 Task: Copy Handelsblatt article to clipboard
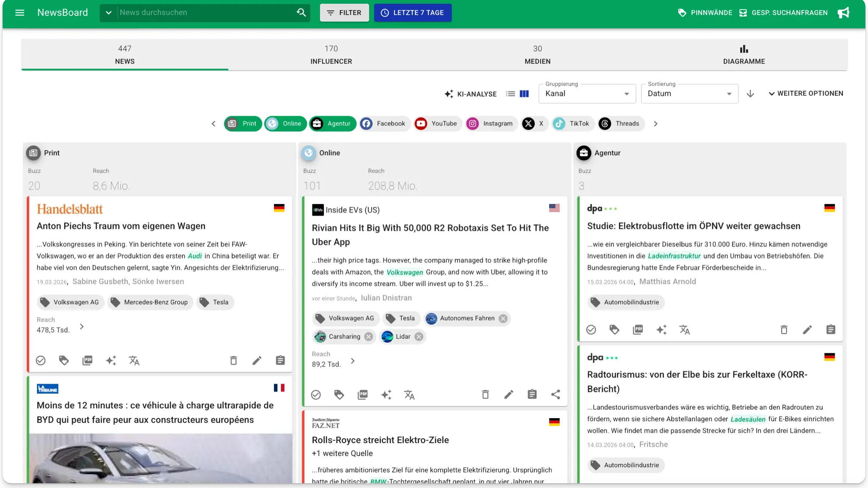(x=280, y=360)
